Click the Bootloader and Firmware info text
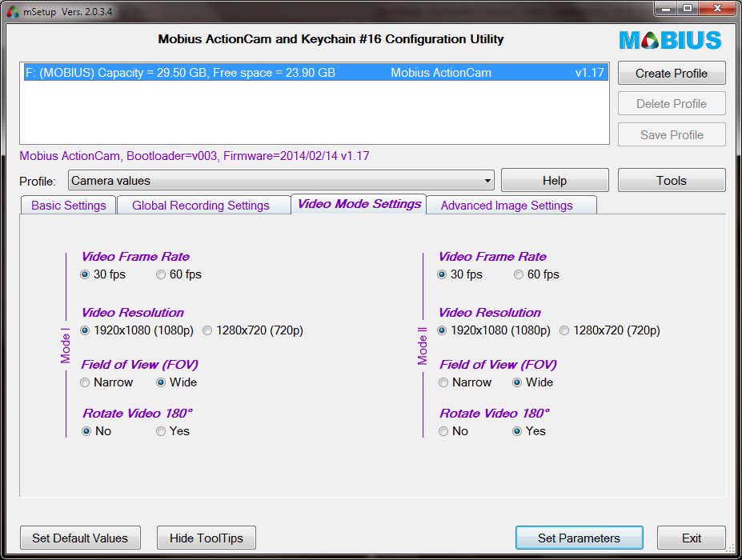 point(194,156)
